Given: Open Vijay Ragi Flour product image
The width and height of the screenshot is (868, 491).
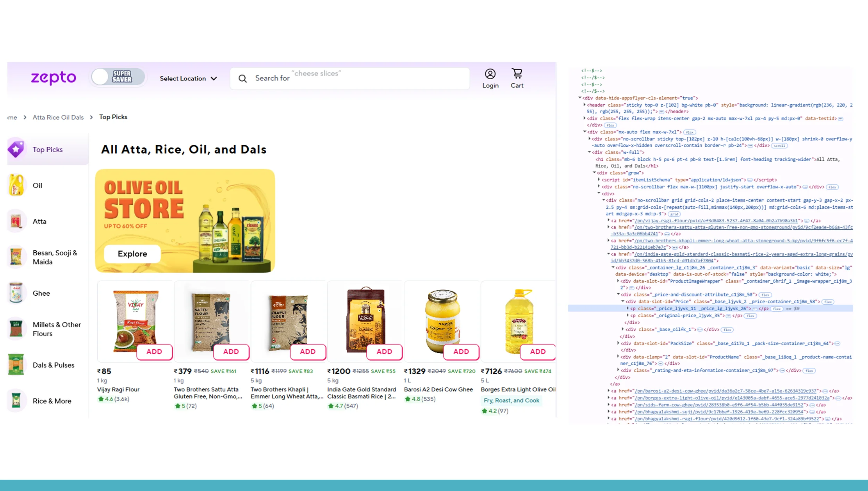Looking at the screenshot, I should point(135,320).
